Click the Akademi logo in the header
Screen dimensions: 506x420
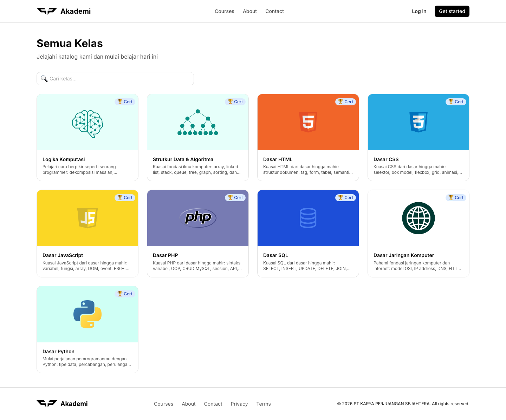(x=64, y=11)
